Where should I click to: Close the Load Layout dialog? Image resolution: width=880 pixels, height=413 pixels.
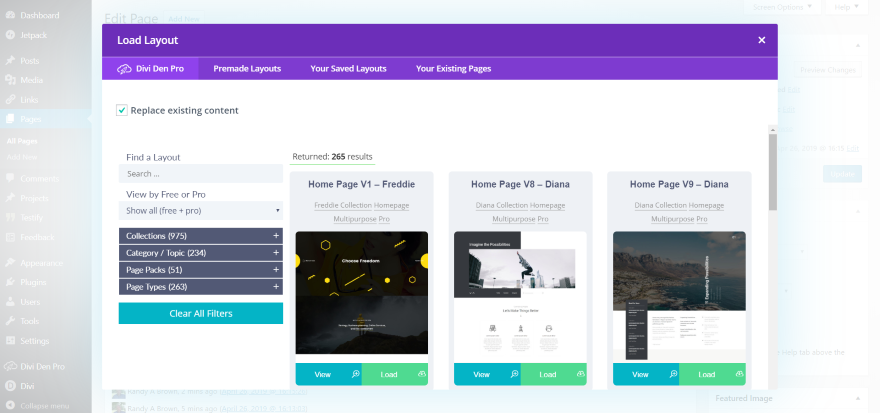(762, 40)
